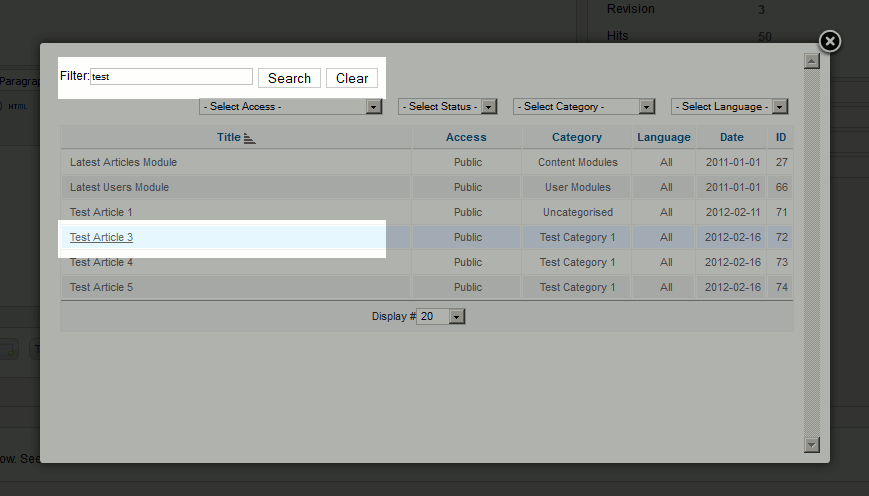
Task: Sort by the ID column header
Action: pos(781,137)
